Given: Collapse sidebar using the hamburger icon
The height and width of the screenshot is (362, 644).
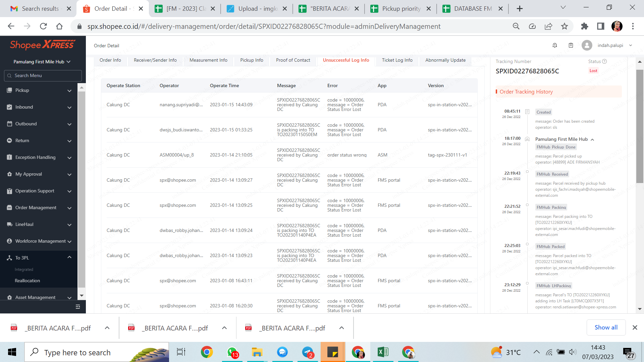Looking at the screenshot, I should (78, 307).
